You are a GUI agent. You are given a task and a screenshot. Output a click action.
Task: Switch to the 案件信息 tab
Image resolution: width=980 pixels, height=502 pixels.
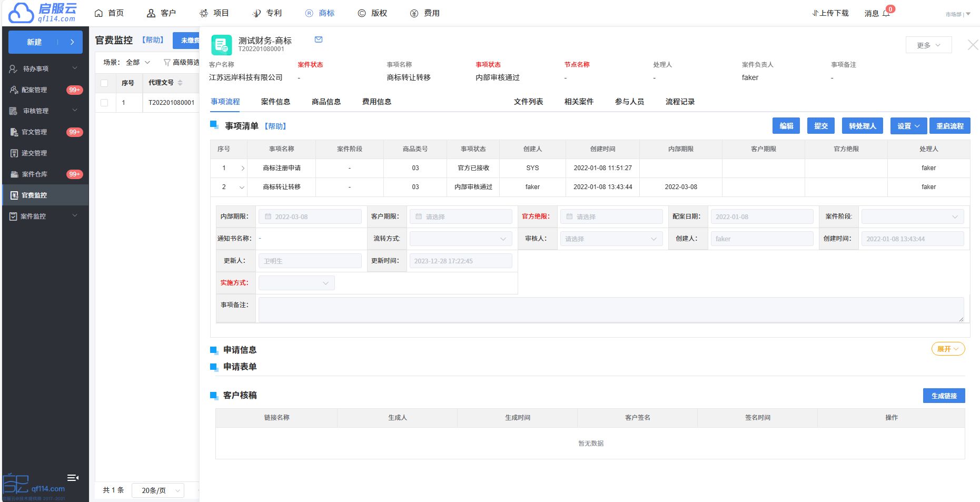[x=275, y=102]
